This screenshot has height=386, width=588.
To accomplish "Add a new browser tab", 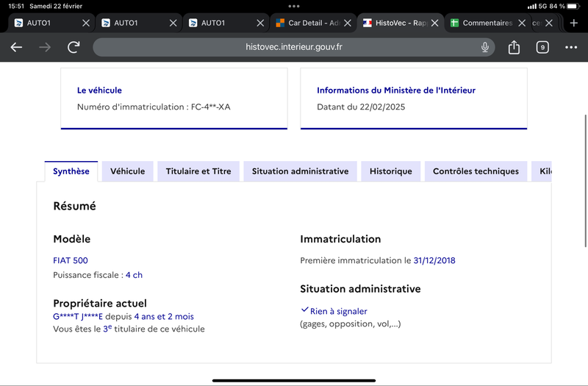I will pyautogui.click(x=573, y=23).
